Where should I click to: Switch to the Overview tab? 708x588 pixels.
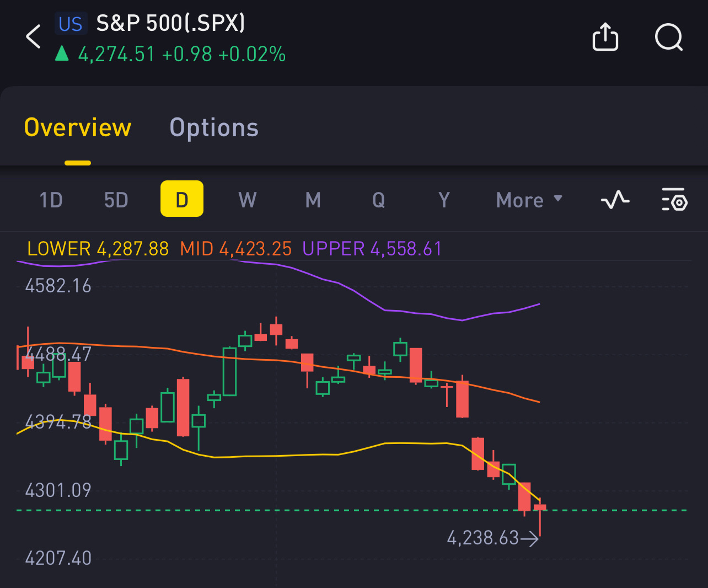[78, 127]
